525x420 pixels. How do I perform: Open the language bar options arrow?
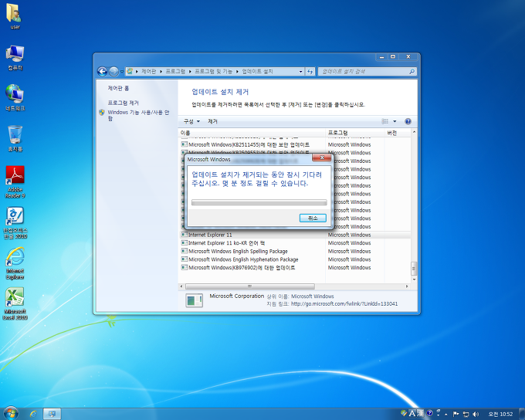click(439, 415)
